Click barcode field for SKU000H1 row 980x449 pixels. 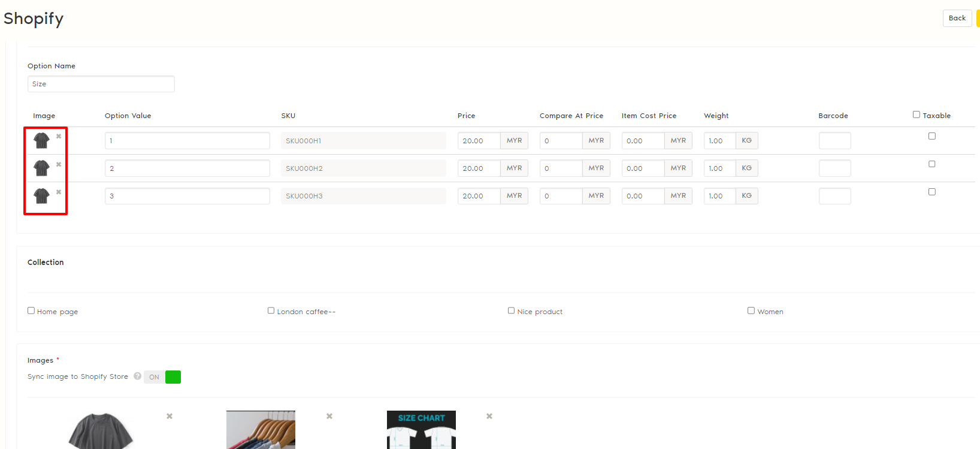[x=835, y=141]
